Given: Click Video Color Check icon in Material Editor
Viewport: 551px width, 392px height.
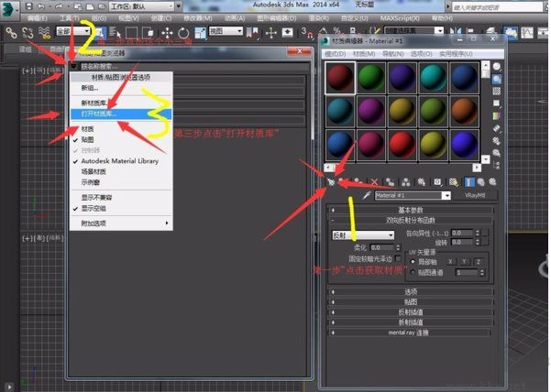Looking at the screenshot, I should (x=497, y=115).
